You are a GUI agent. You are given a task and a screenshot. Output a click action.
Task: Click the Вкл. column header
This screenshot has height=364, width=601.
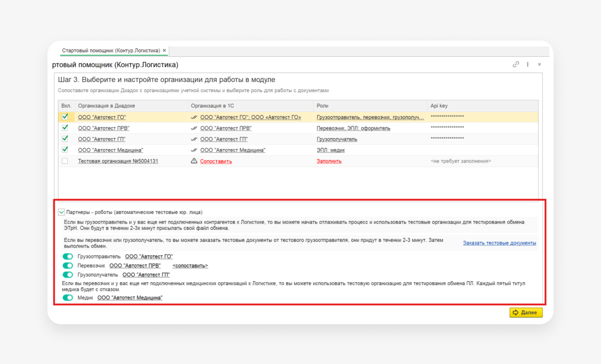(67, 106)
